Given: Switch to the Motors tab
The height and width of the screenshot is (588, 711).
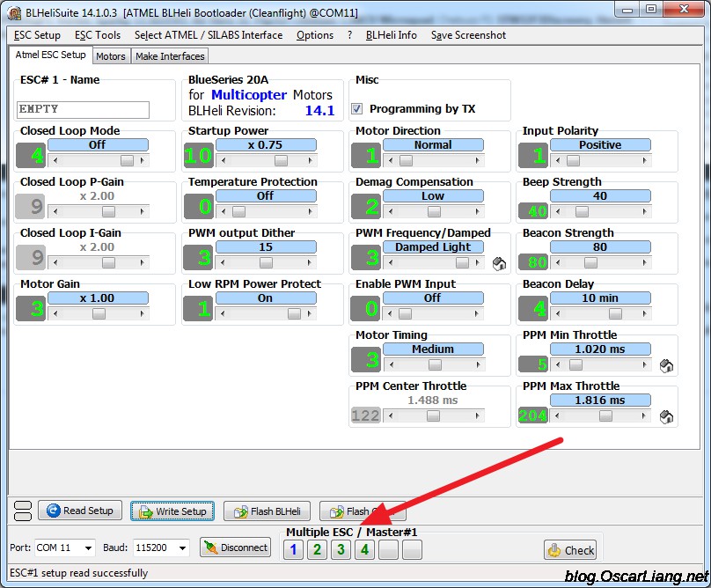Looking at the screenshot, I should coord(111,56).
